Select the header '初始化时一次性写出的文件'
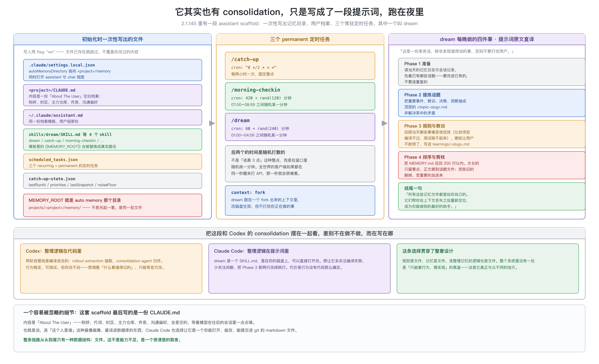The height and width of the screenshot is (364, 599). (x=113, y=39)
